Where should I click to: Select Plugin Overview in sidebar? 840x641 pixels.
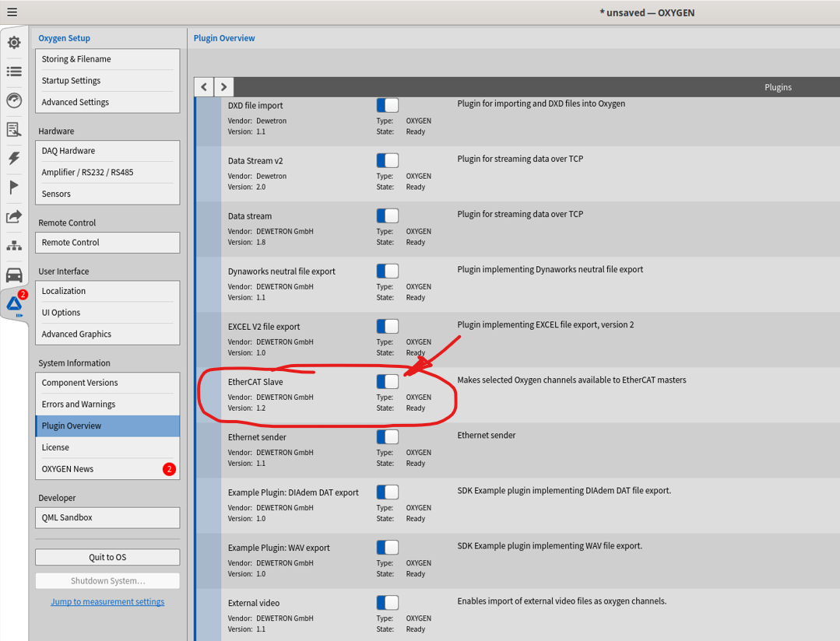click(x=107, y=426)
